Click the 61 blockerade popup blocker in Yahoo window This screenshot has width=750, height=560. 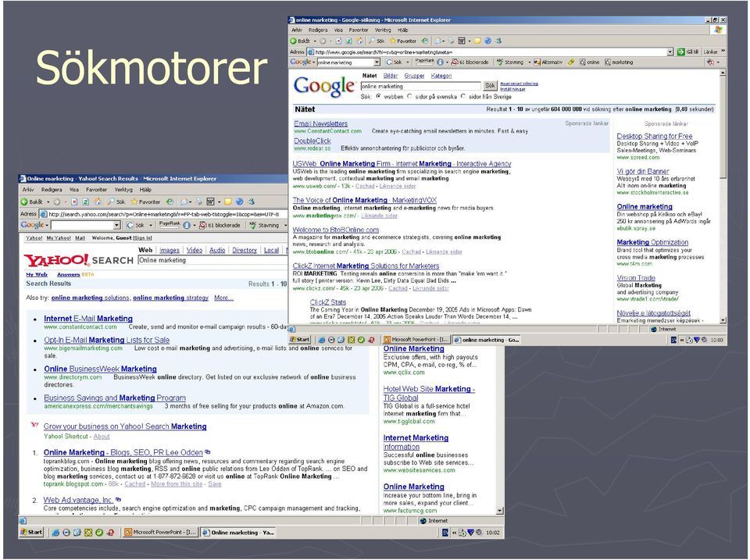coord(220,225)
